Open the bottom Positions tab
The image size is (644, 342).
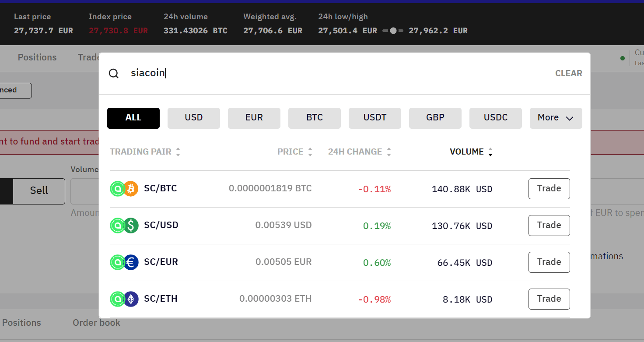pos(21,323)
